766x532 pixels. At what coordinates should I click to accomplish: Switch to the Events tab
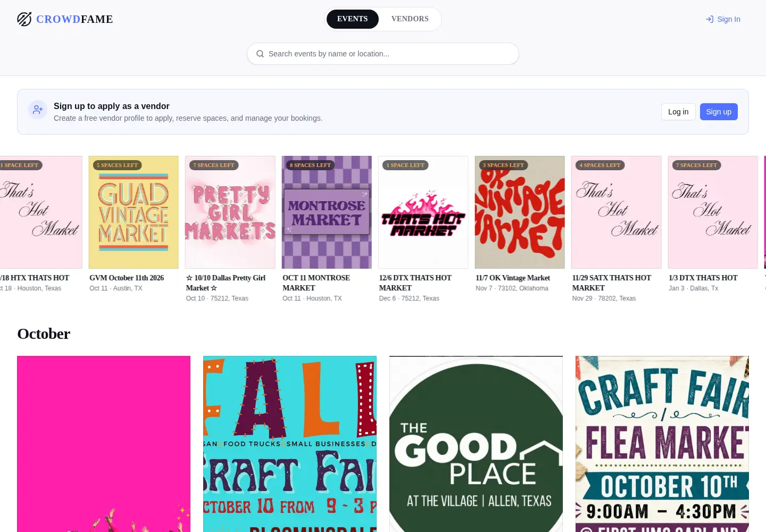point(352,19)
